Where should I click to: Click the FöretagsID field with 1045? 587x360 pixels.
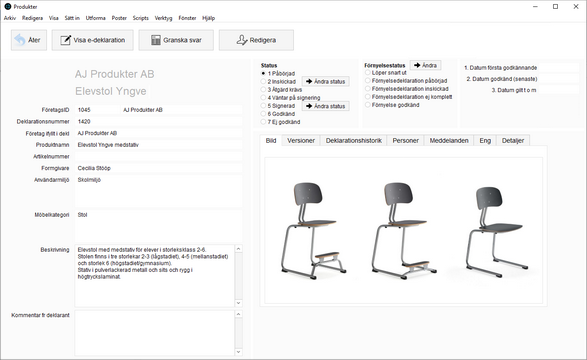coord(97,110)
